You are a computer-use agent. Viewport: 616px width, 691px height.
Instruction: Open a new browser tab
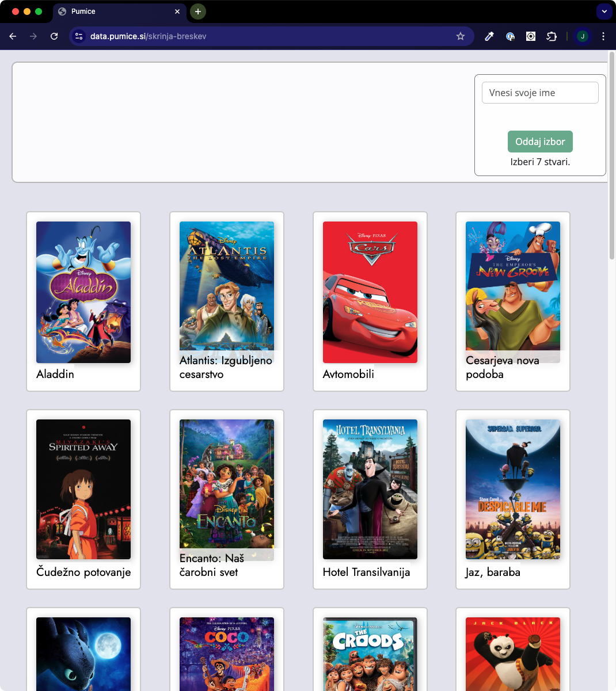click(197, 12)
